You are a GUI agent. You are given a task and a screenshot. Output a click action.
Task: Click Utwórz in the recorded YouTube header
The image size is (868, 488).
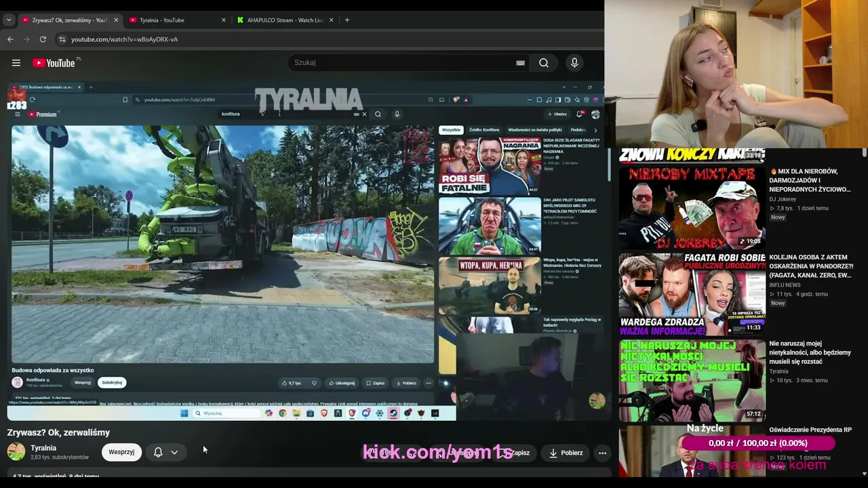pyautogui.click(x=557, y=115)
